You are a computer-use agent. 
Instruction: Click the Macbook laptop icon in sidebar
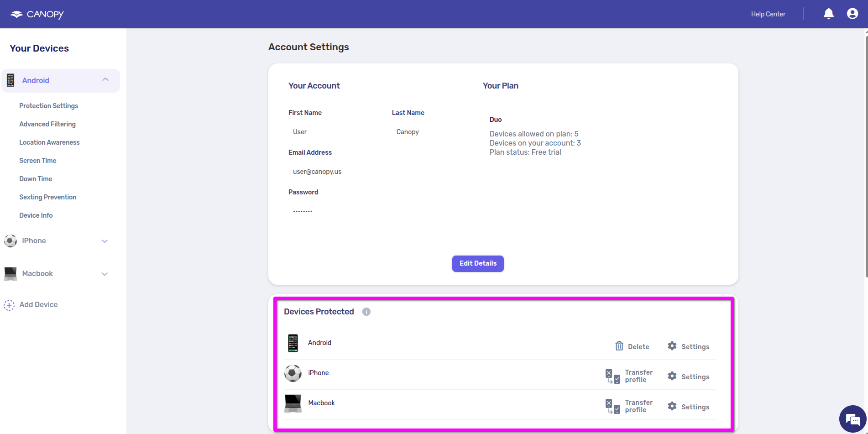(x=10, y=273)
